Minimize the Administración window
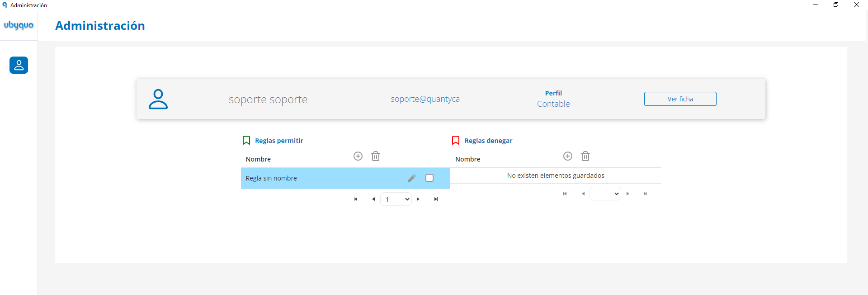The height and width of the screenshot is (295, 868). tap(816, 5)
